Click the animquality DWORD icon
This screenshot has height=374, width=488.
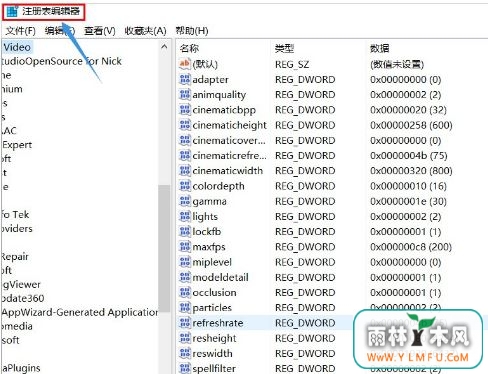[x=185, y=95]
